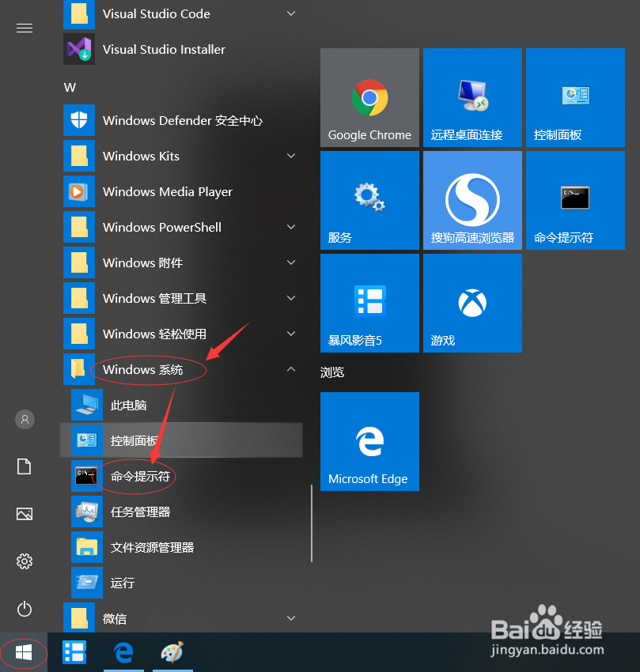The image size is (640, 672).
Task: Click the Windows PowerShell folder label
Action: pyautogui.click(x=162, y=227)
